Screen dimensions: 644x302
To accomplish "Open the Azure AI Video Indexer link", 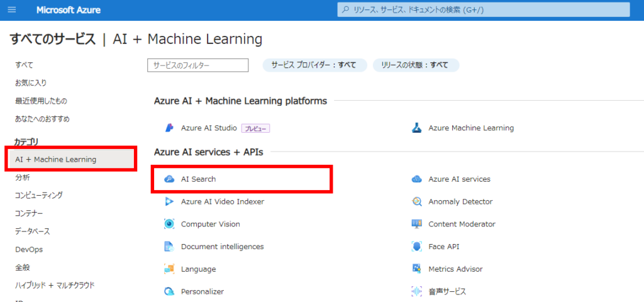I will tap(223, 202).
